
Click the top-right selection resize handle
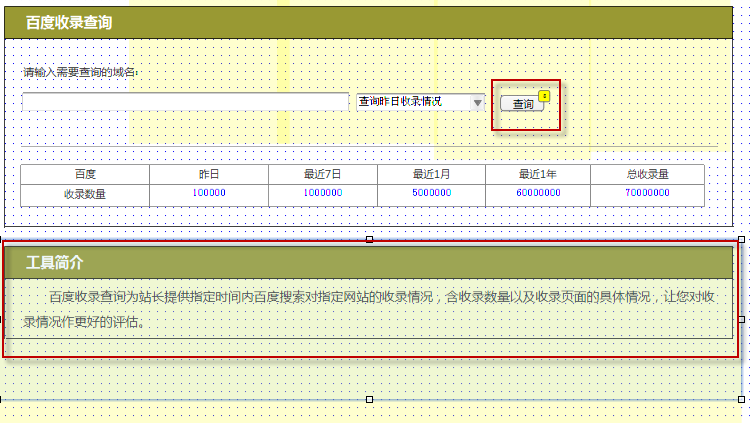(x=741, y=239)
